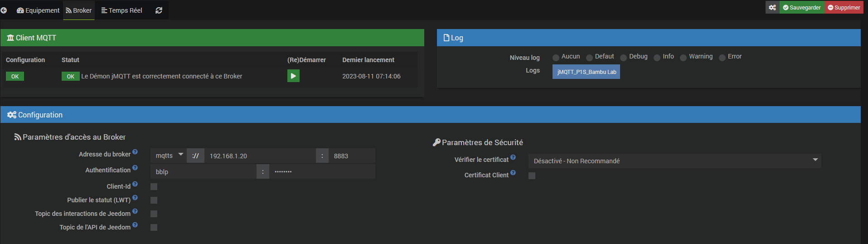This screenshot has width=868, height=244.
Task: Click help icon beside Topic des interactions de Jeedom
Action: click(135, 211)
